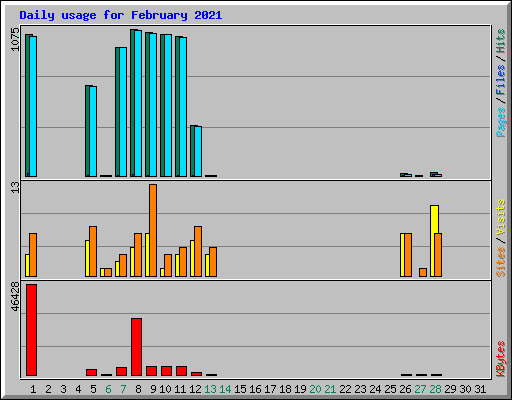
Task: Click the cyan Pages bar for day 1
Action: coord(33,106)
